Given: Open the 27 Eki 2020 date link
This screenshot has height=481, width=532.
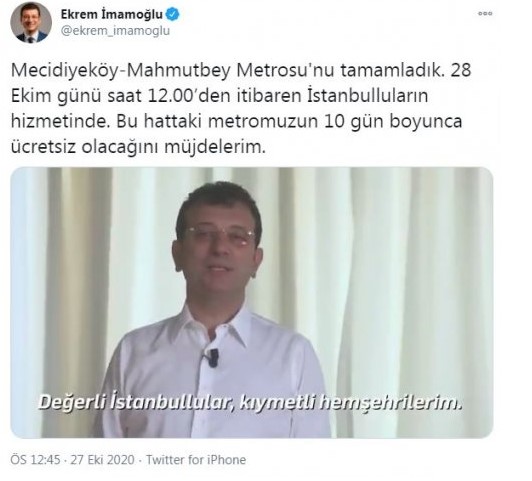Looking at the screenshot, I should pos(102,460).
